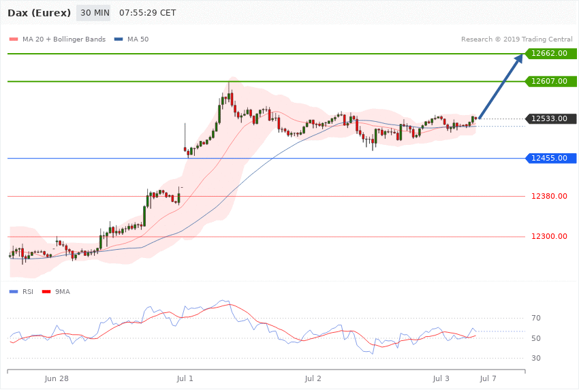
Task: Click the 12300.00 red support value
Action: click(549, 236)
